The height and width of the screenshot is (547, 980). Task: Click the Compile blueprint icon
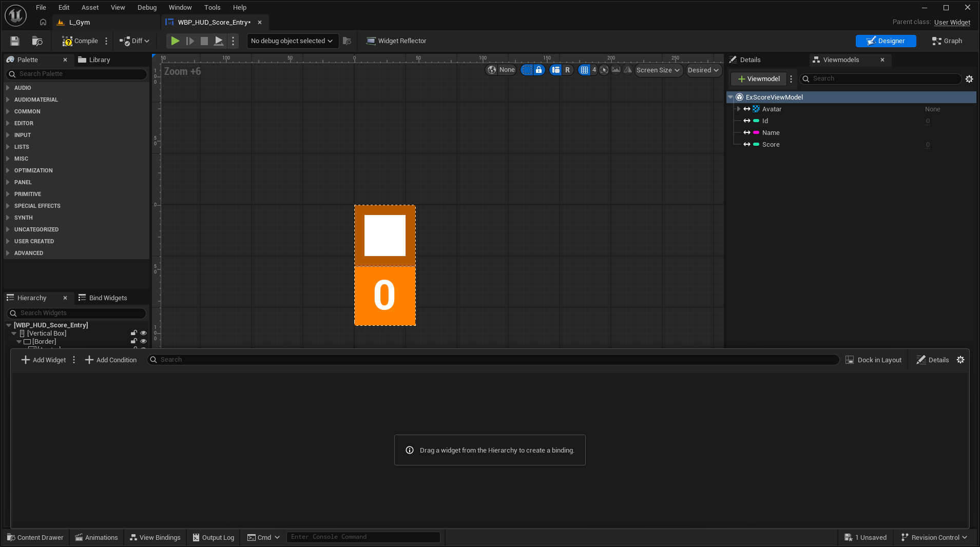pos(67,41)
